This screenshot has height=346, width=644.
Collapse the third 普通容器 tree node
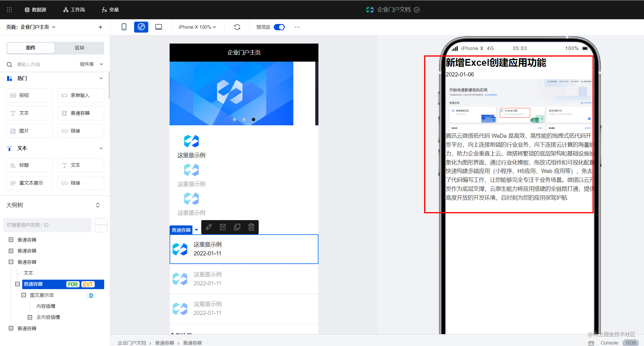point(11,262)
